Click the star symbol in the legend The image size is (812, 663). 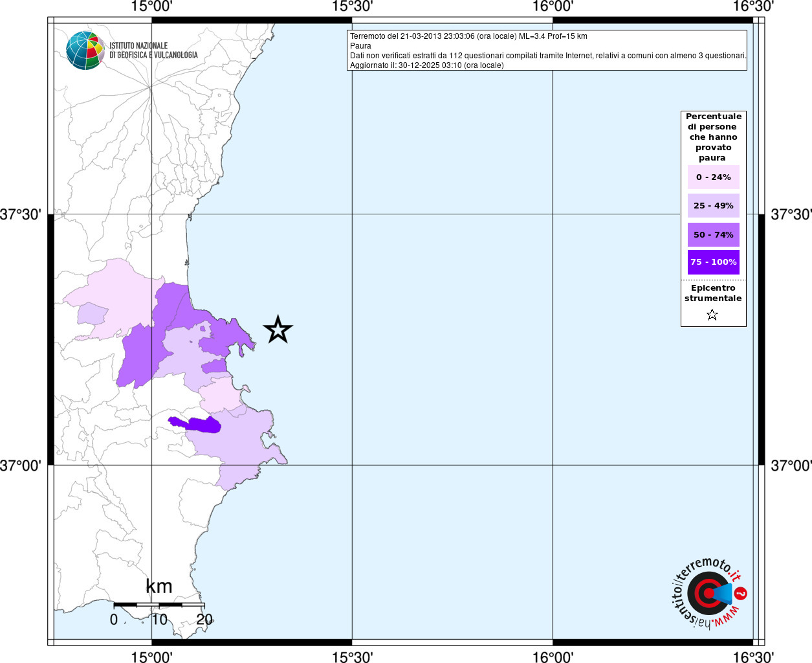tap(712, 315)
